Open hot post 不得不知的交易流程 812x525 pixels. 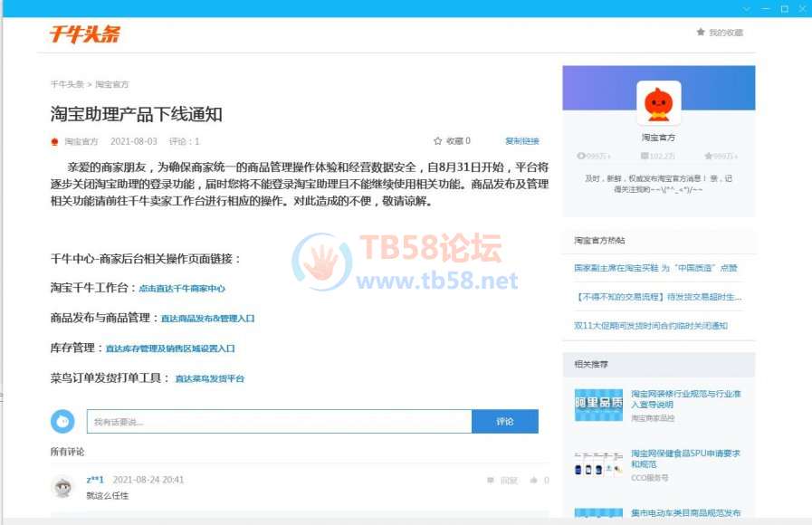coord(658,297)
